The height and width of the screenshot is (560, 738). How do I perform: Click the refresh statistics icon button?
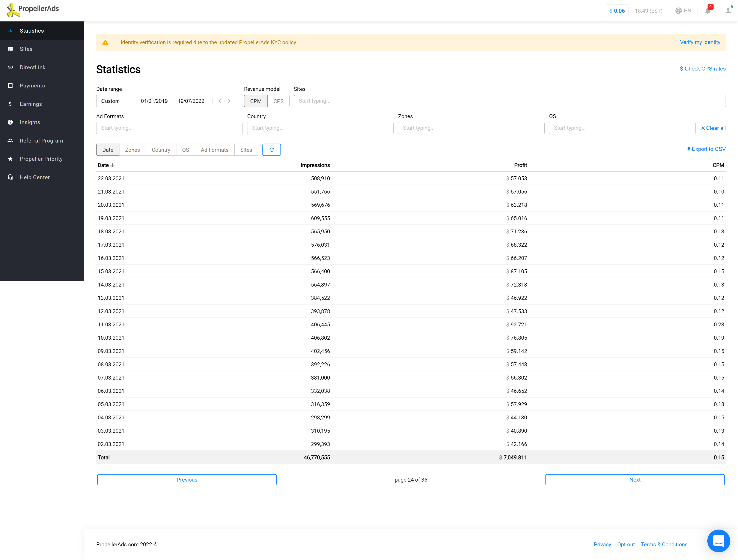click(x=271, y=150)
